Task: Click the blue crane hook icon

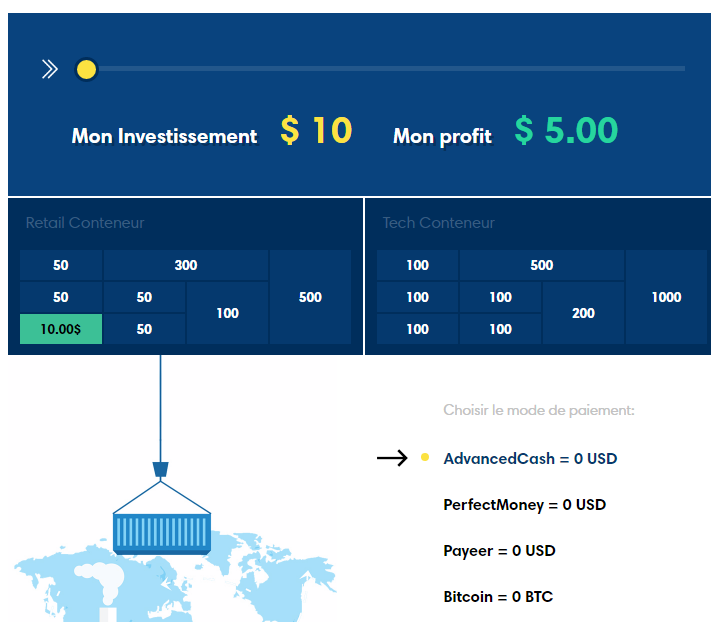Action: pyautogui.click(x=161, y=470)
